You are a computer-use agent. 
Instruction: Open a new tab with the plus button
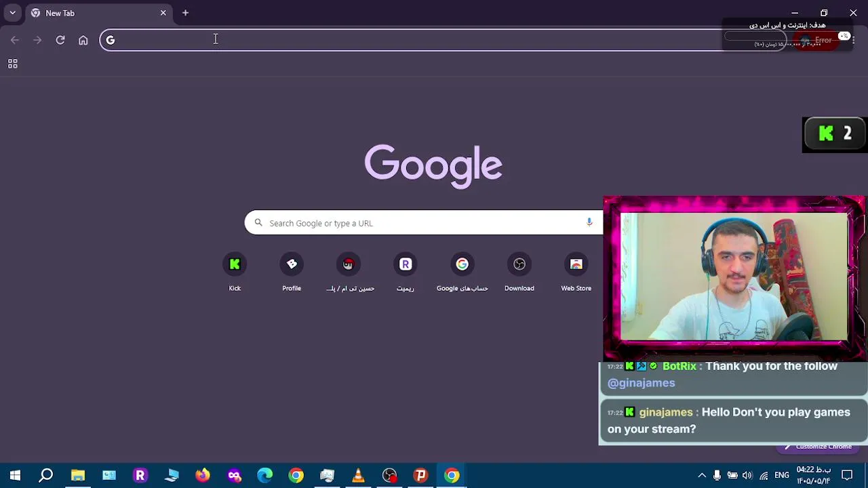pos(185,13)
